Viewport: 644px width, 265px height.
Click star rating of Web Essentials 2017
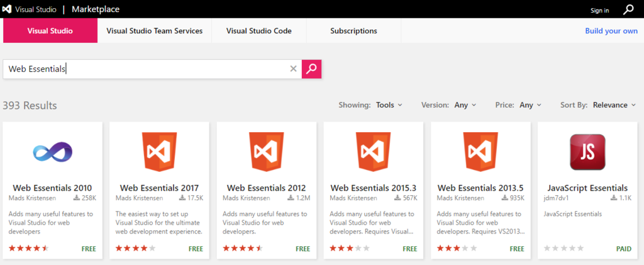pos(136,248)
